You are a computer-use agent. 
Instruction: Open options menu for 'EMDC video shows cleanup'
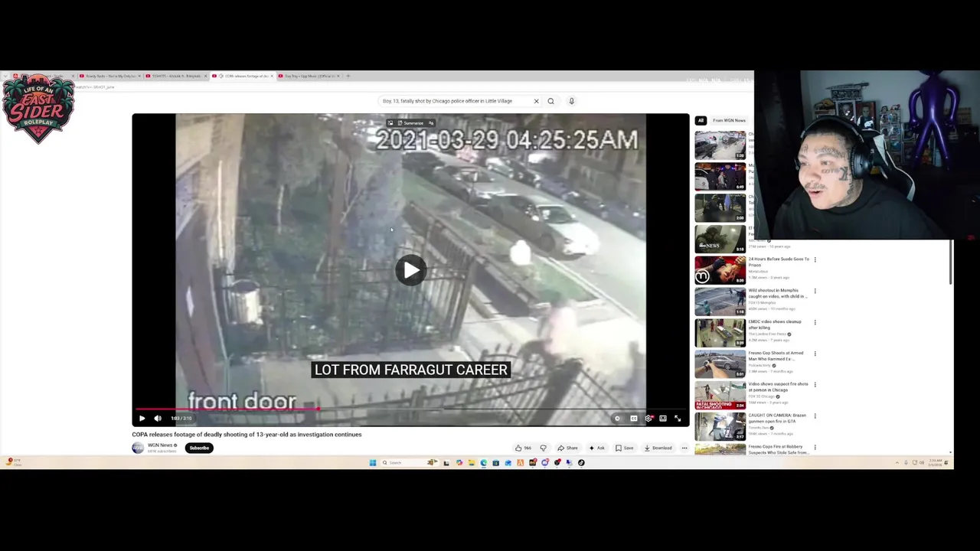[x=815, y=322]
